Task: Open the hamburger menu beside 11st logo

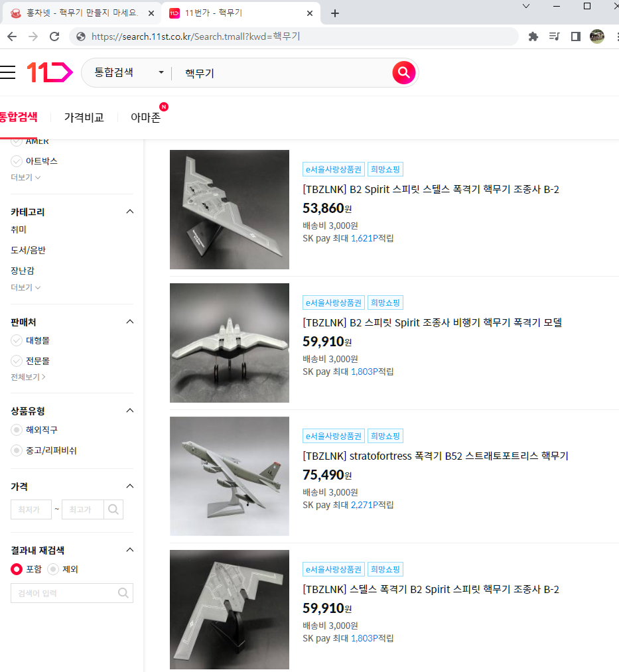Action: pos(7,72)
